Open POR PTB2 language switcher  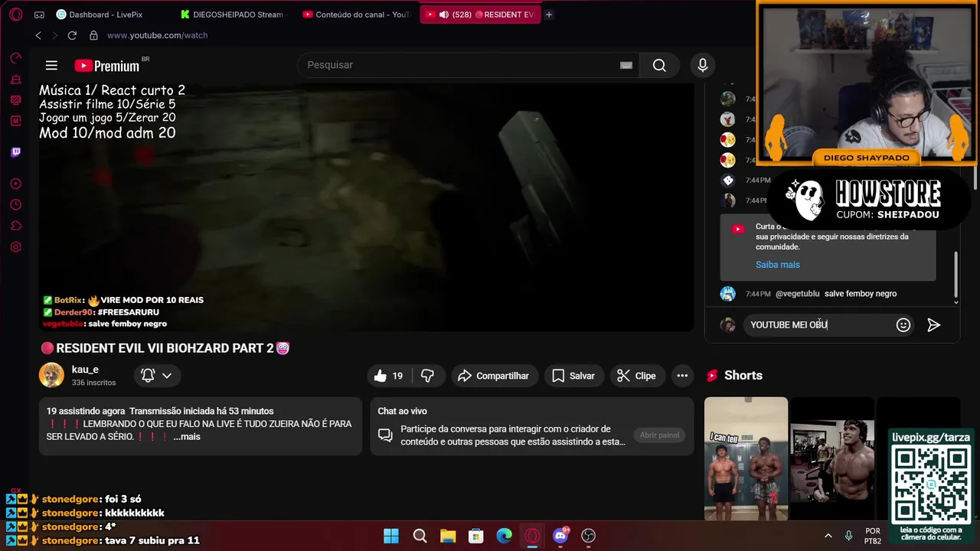(x=872, y=536)
